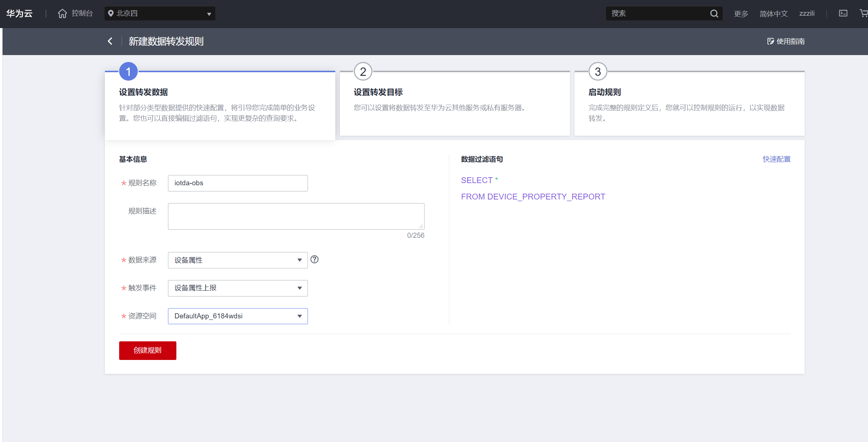
Task: Click the 规则名称 field containing iotda-obs
Action: pos(238,183)
